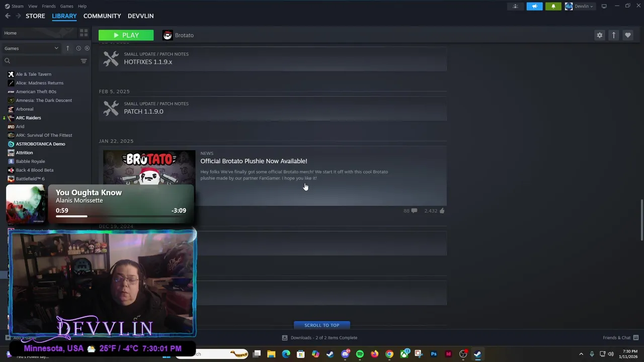
Task: Click the up-arrow icon beside the gear
Action: click(x=613, y=35)
